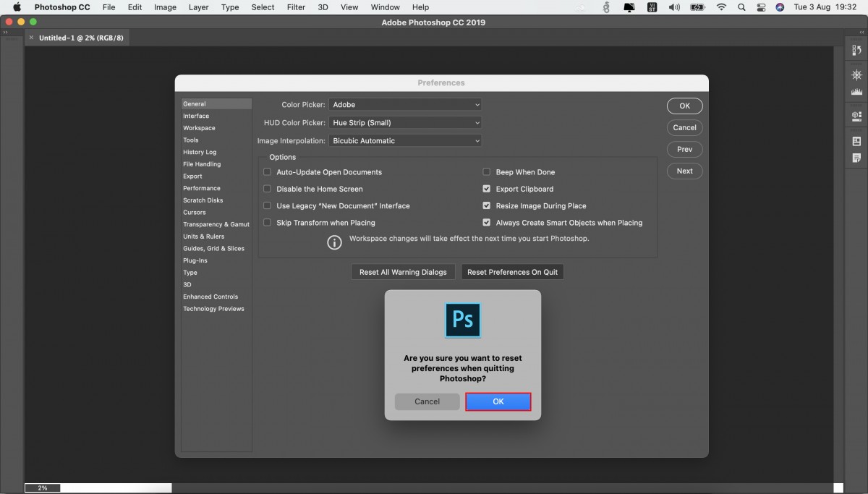Open the Image menu
868x494 pixels.
pos(165,7)
